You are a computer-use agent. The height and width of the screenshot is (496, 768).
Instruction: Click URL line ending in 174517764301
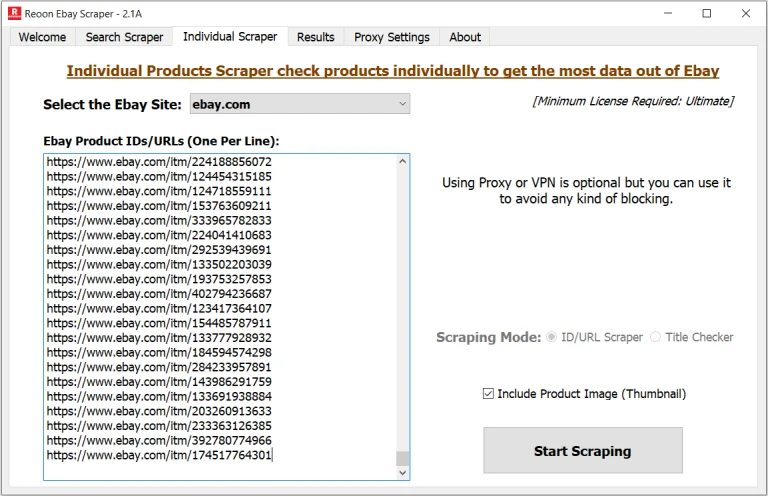(159, 455)
